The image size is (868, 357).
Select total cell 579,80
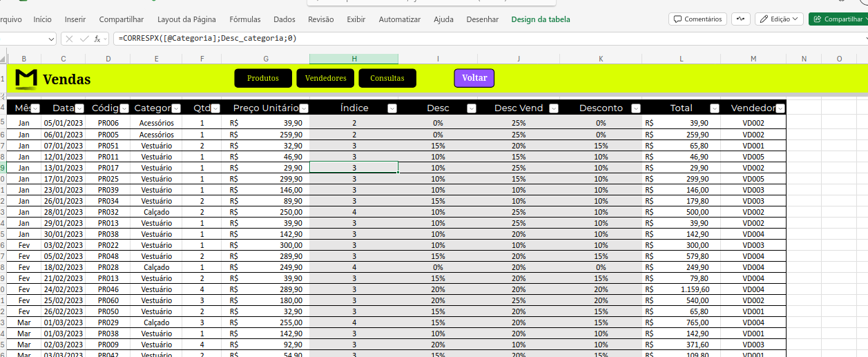681,256
